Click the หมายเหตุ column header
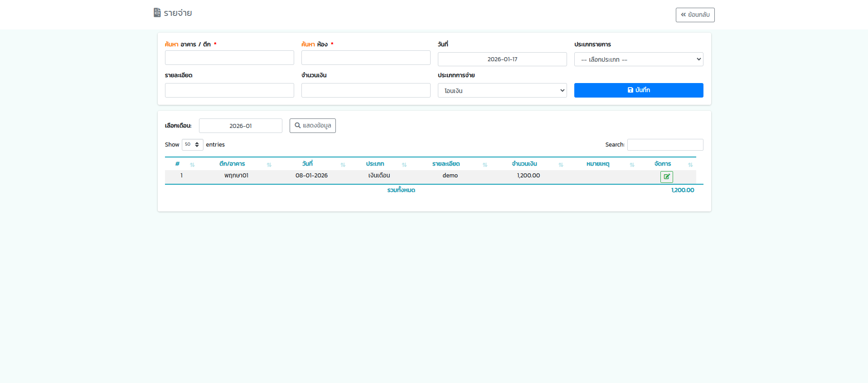 [598, 164]
